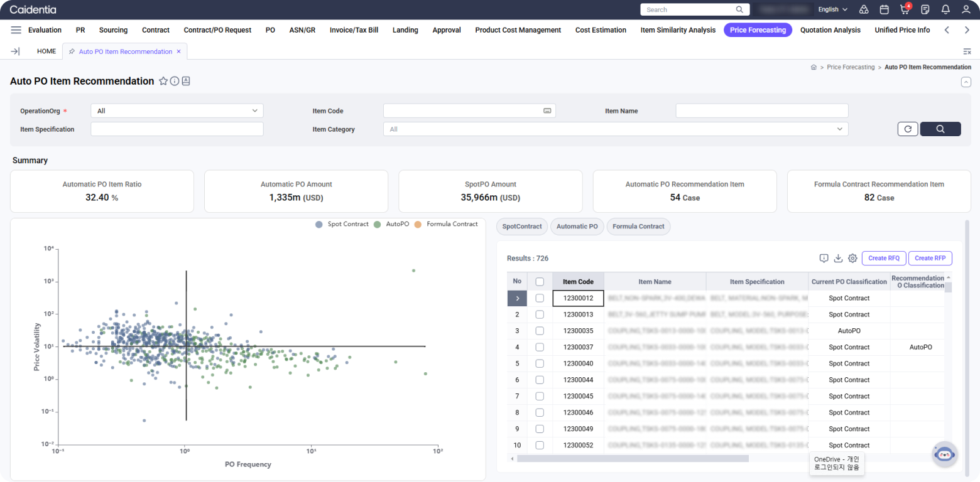Check the box for item 12300013

pyautogui.click(x=540, y=314)
